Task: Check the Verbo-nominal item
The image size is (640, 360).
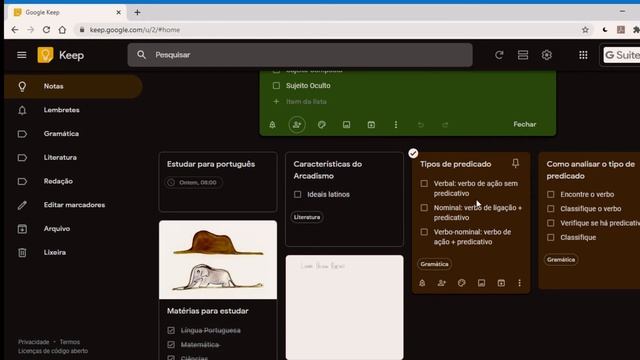Action: 424,232
